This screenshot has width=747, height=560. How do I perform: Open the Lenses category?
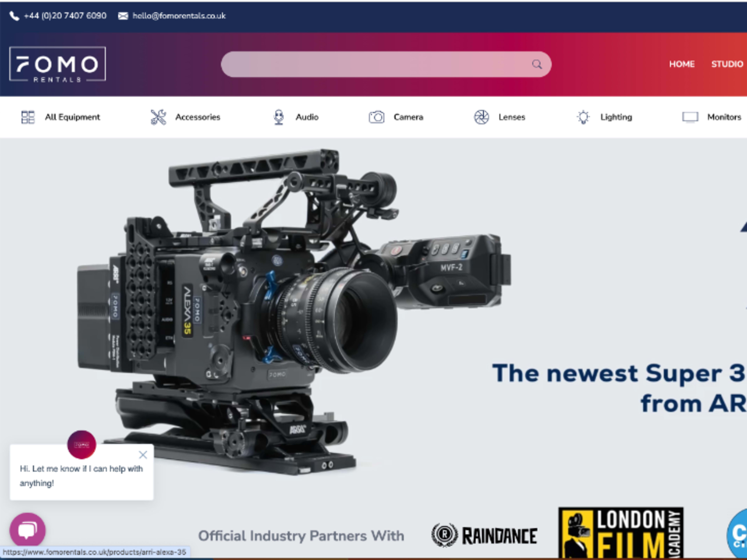(x=512, y=117)
